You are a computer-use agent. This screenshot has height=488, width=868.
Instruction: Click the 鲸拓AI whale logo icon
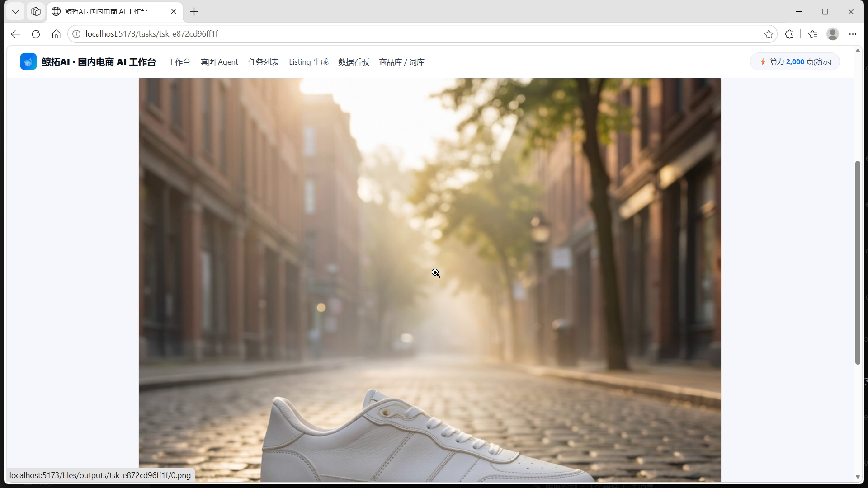click(x=28, y=62)
